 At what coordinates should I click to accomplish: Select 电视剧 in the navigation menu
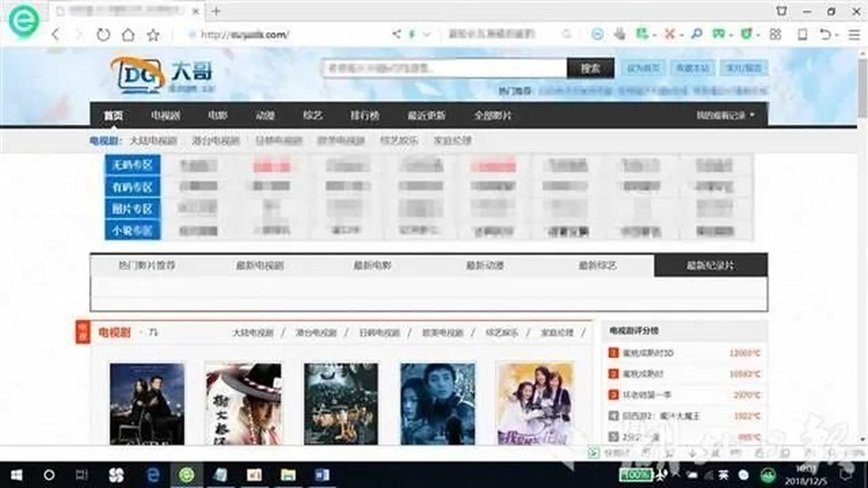pos(166,115)
